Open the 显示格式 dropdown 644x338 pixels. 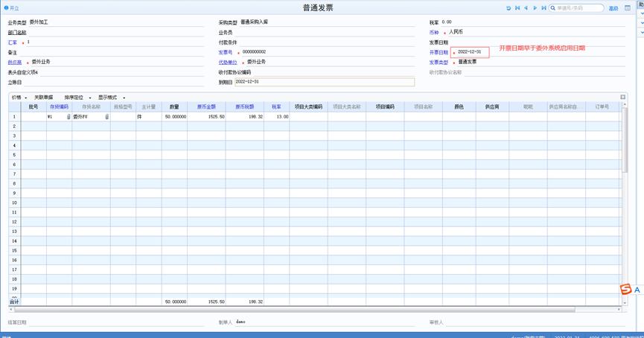click(x=124, y=98)
